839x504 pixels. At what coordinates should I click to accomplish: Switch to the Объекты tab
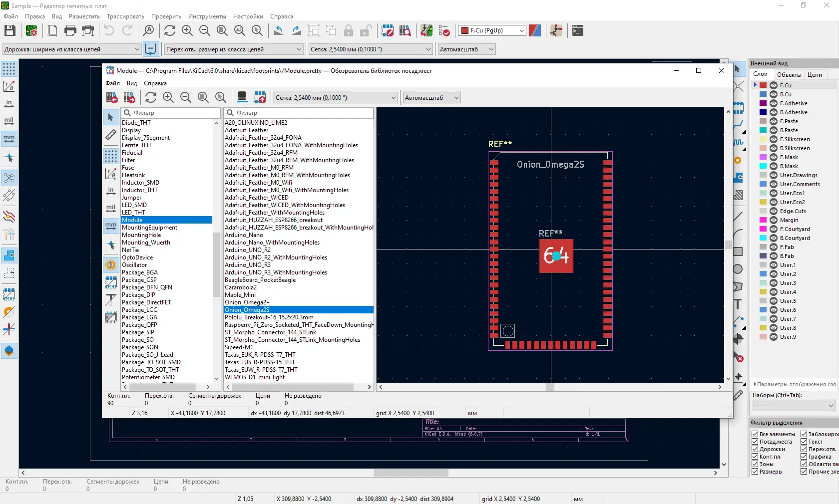pos(789,75)
